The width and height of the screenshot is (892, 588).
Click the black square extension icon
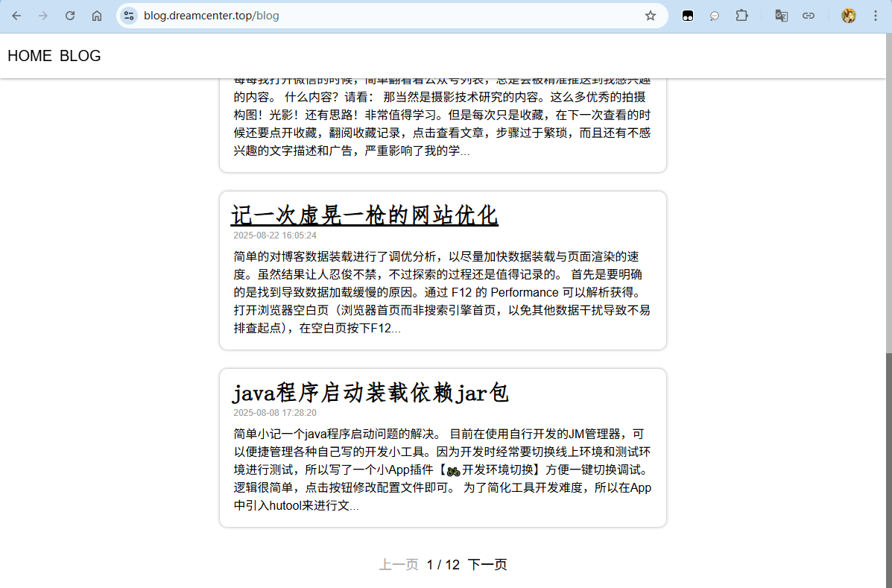(x=688, y=16)
